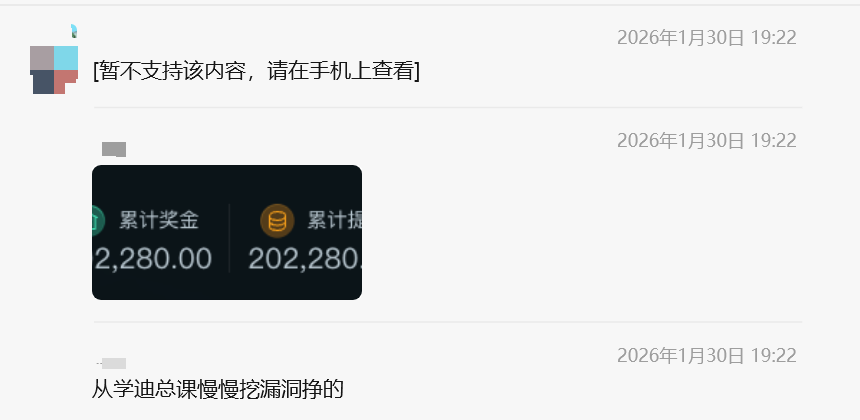
Task: Click the image message timestamp
Action: pos(706,141)
